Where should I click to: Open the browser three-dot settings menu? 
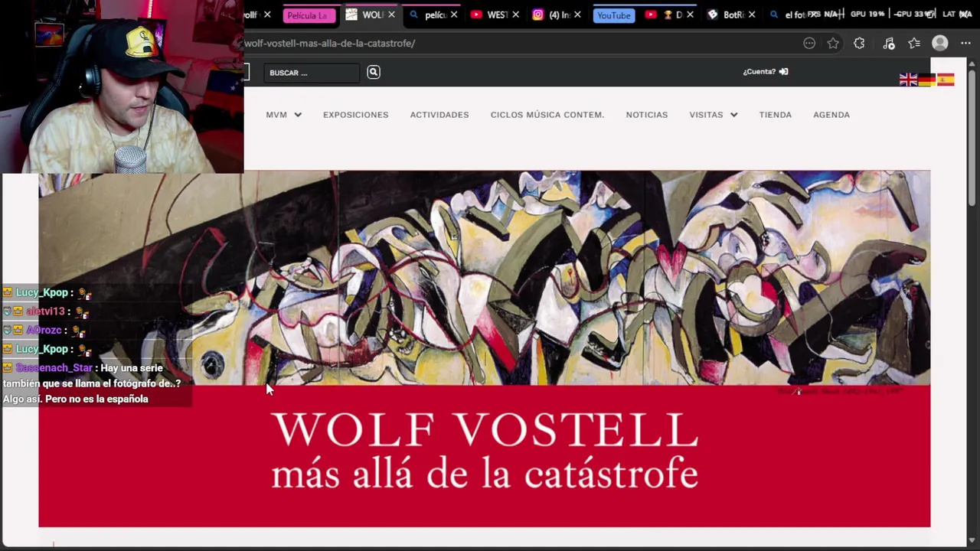tap(965, 44)
